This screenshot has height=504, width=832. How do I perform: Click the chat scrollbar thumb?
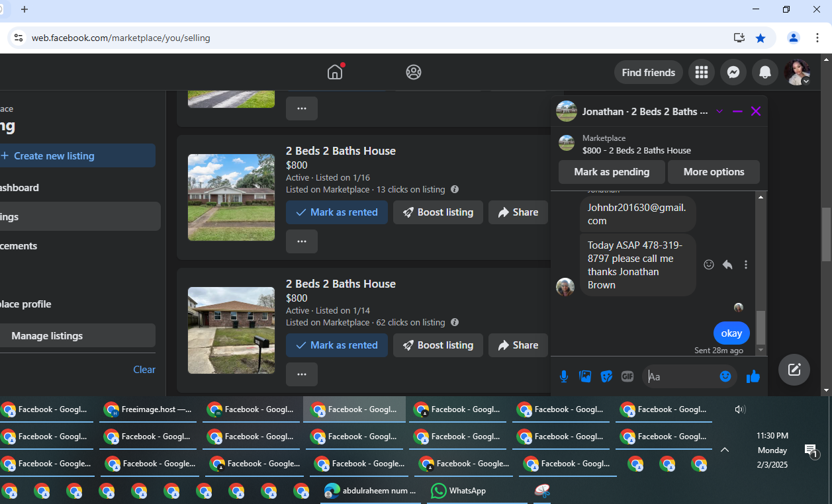tap(761, 327)
